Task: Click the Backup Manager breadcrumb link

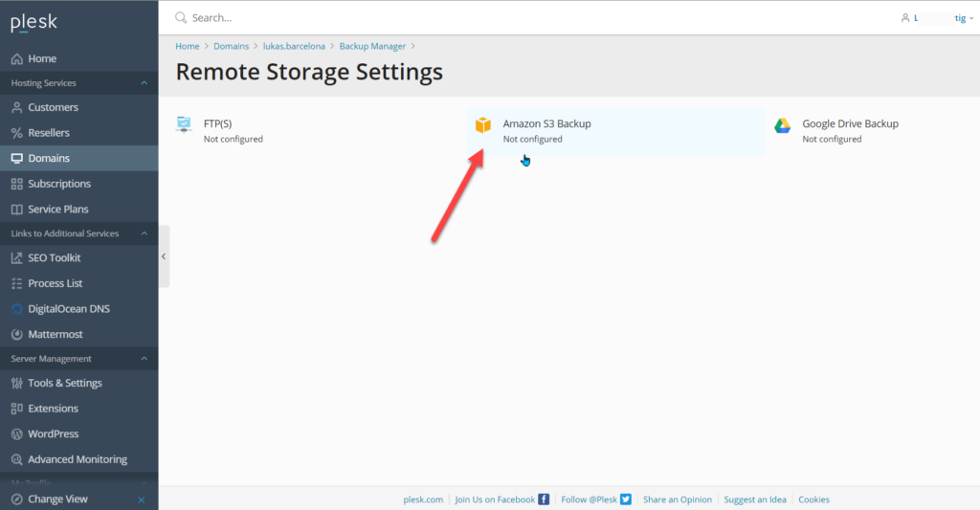Action: click(372, 46)
